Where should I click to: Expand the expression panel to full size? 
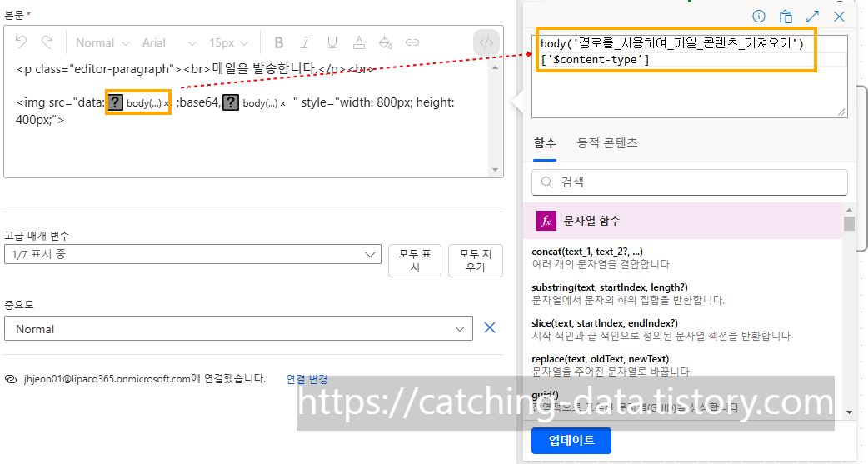[x=813, y=17]
